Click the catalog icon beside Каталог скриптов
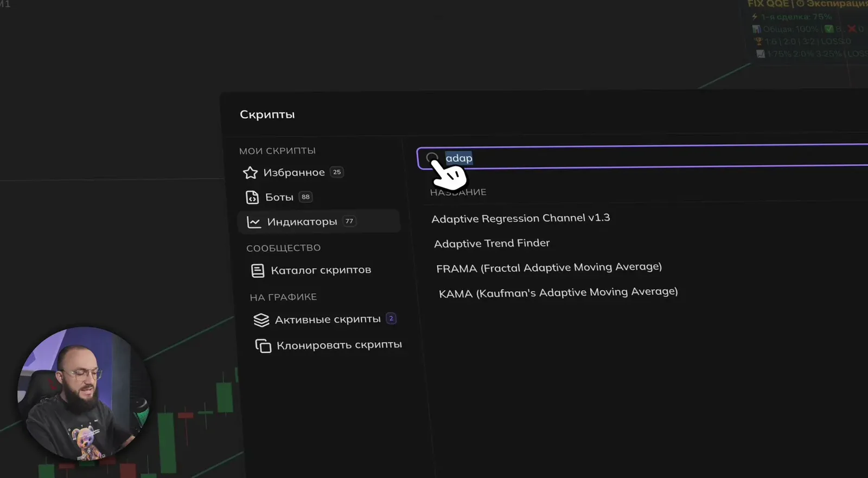Screen dimensions: 868x478 pos(258,270)
